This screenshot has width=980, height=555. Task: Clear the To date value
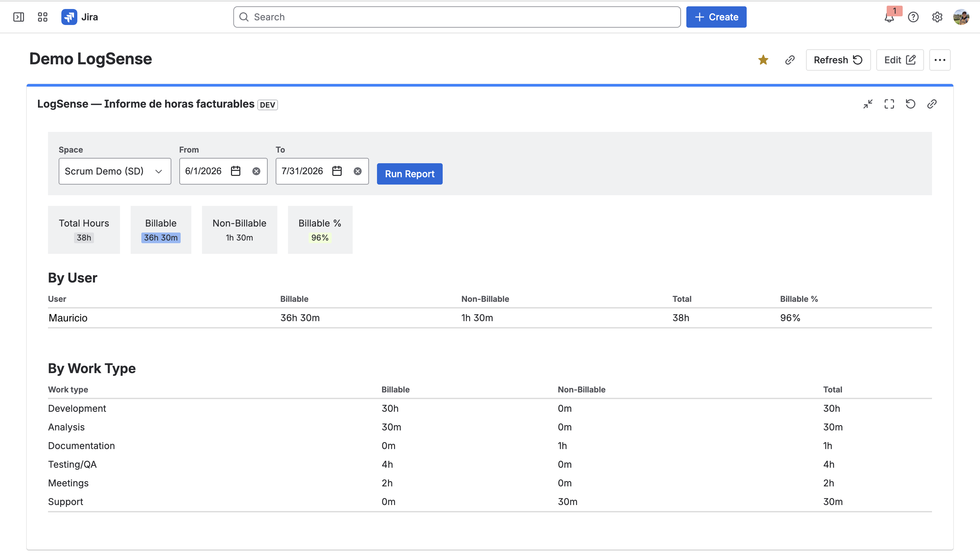pos(357,171)
